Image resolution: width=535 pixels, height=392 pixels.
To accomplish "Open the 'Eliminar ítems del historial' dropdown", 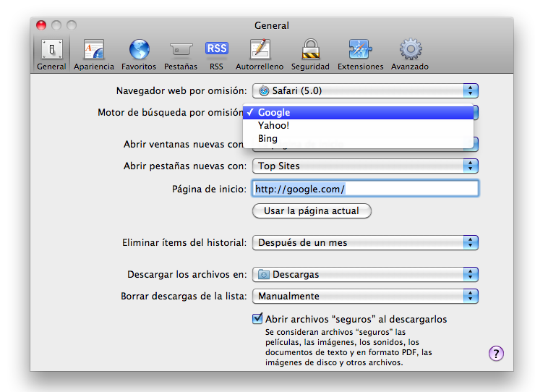I will (x=365, y=242).
